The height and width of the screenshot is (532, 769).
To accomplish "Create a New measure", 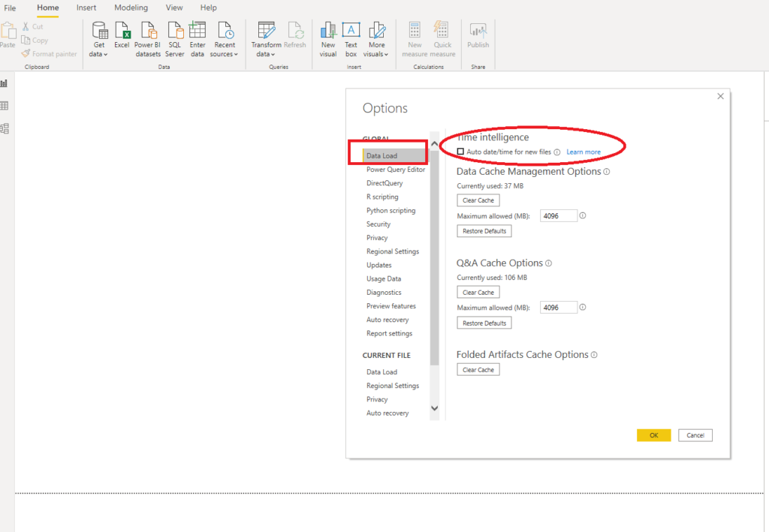I will [415, 39].
